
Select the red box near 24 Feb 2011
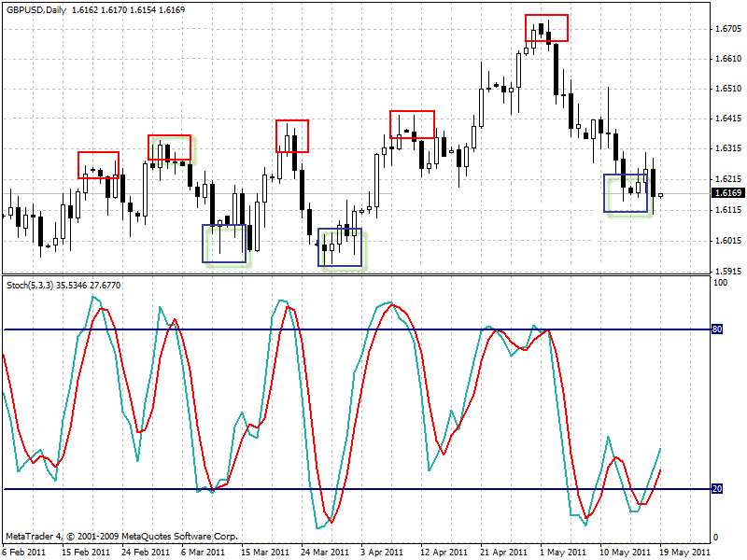pyautogui.click(x=170, y=147)
